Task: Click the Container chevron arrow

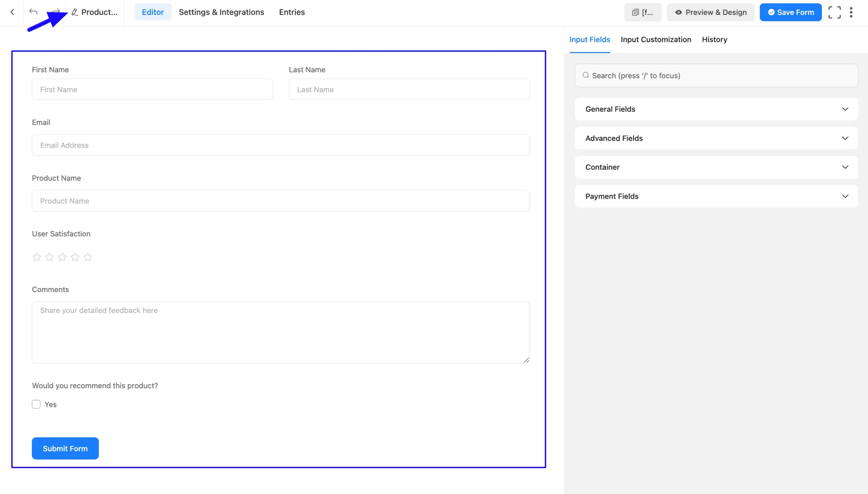Action: (x=845, y=167)
